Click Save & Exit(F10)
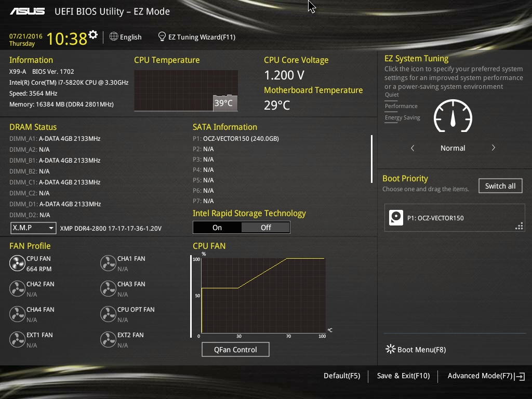This screenshot has height=399, width=532. (x=403, y=376)
